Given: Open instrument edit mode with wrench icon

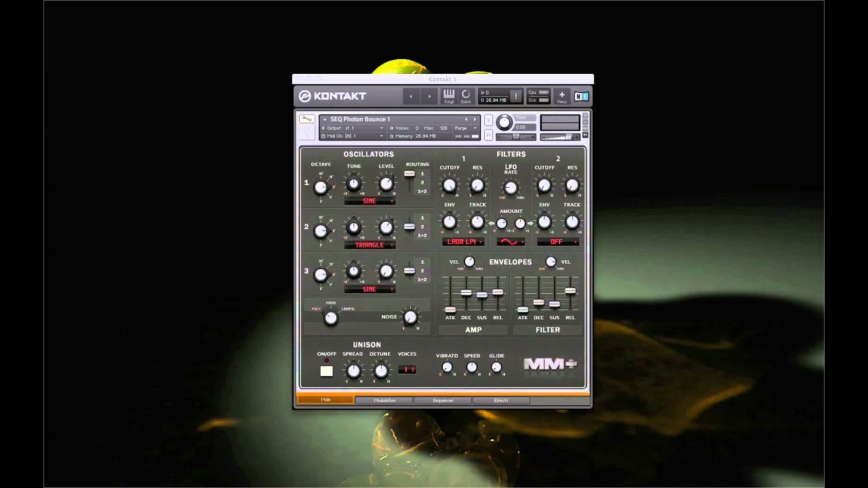Looking at the screenshot, I should coord(307,119).
